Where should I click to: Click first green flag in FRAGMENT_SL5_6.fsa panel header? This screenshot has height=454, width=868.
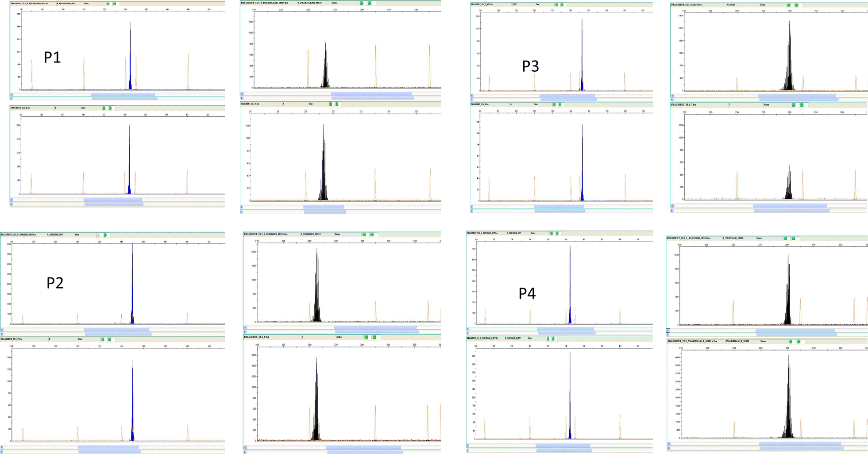[366, 337]
